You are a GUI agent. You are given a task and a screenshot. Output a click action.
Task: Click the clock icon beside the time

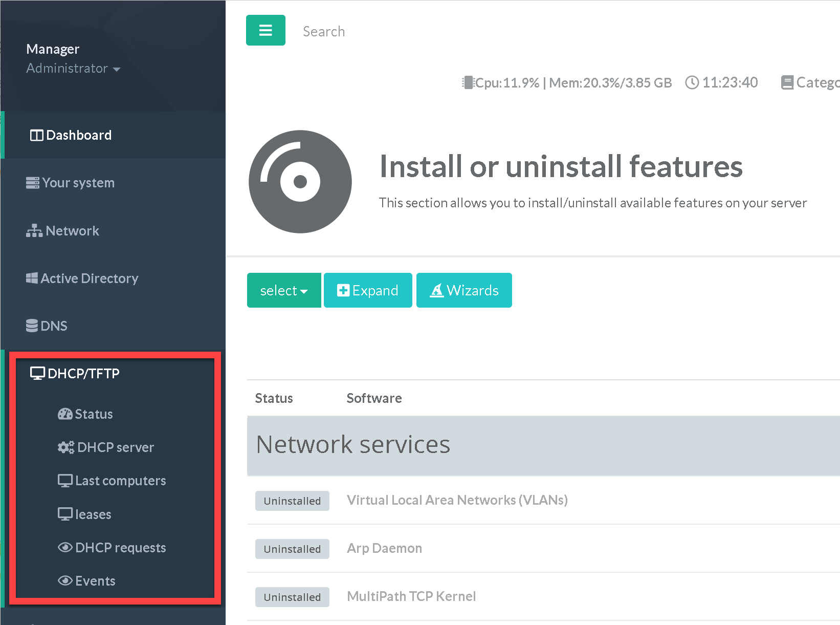[692, 82]
